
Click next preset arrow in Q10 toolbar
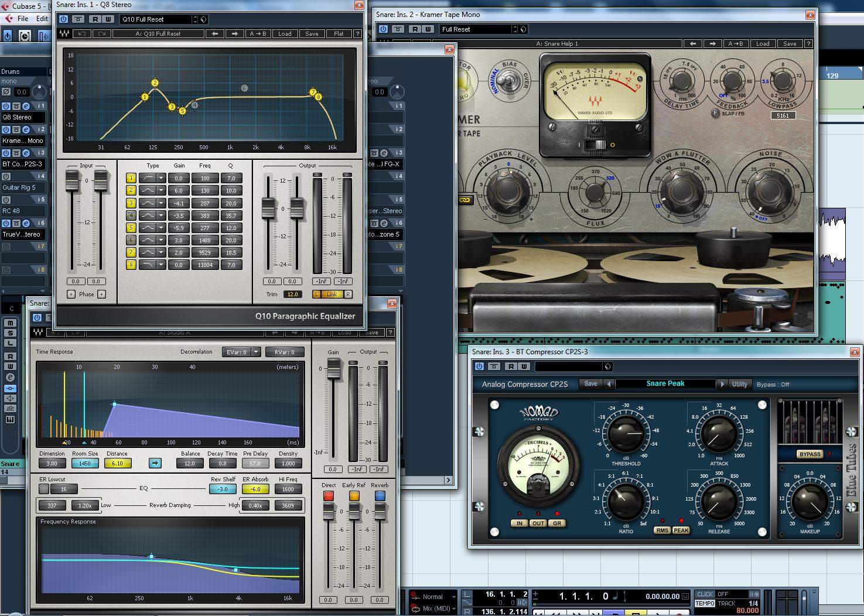point(234,34)
